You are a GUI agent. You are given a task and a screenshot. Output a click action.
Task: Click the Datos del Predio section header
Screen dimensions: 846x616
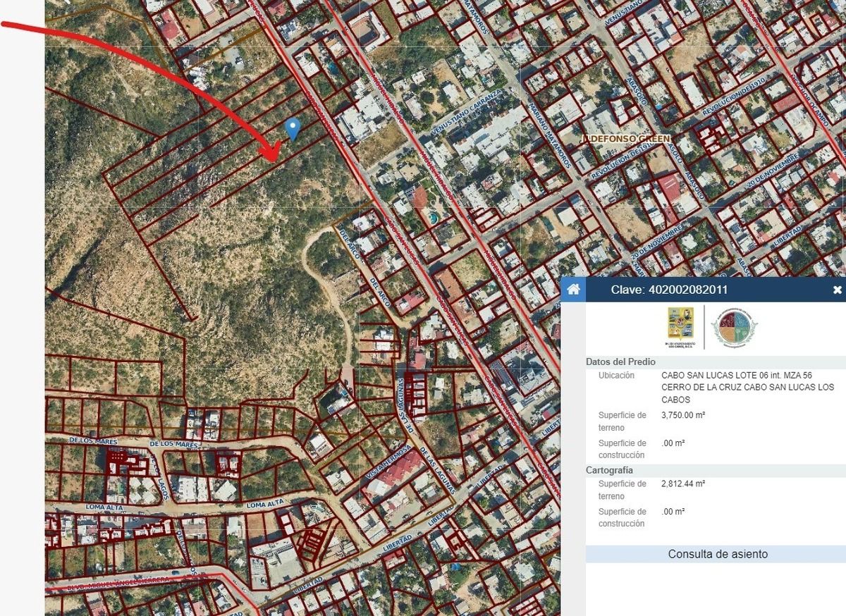[x=620, y=362]
